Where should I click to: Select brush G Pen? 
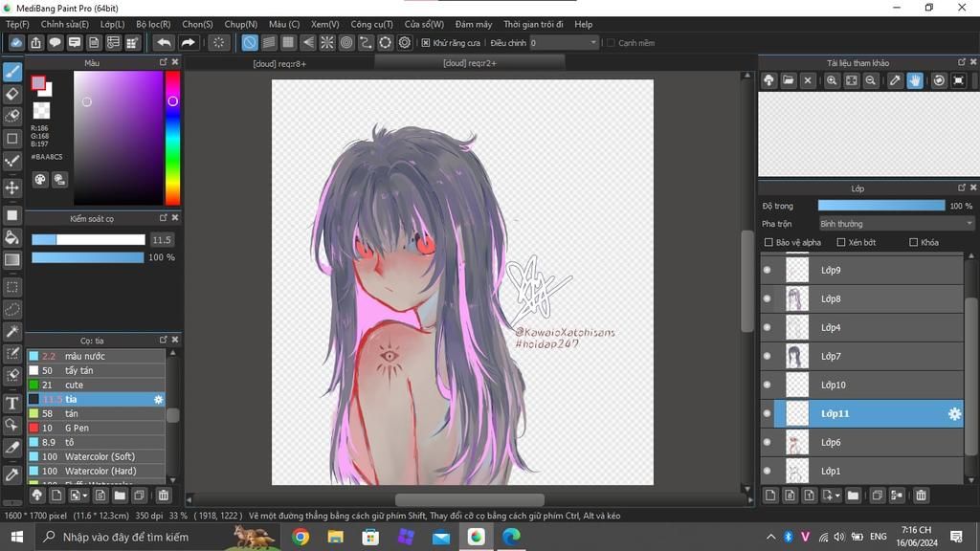tap(97, 428)
